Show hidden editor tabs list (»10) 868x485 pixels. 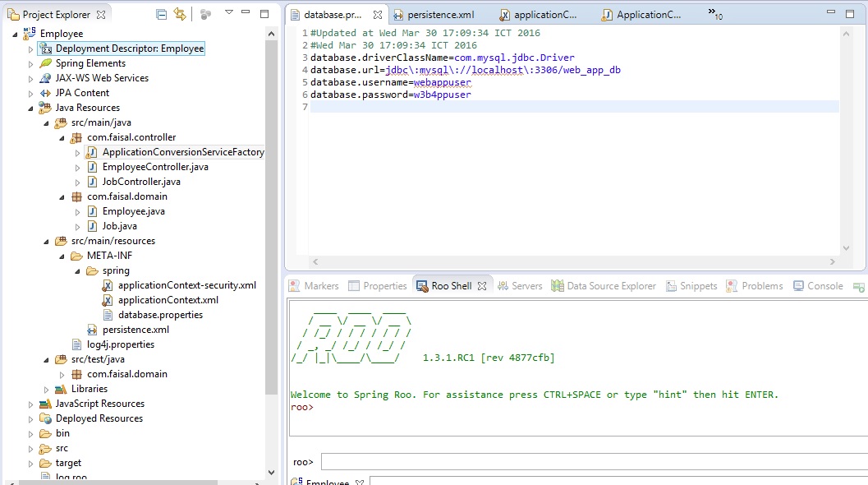tap(715, 14)
